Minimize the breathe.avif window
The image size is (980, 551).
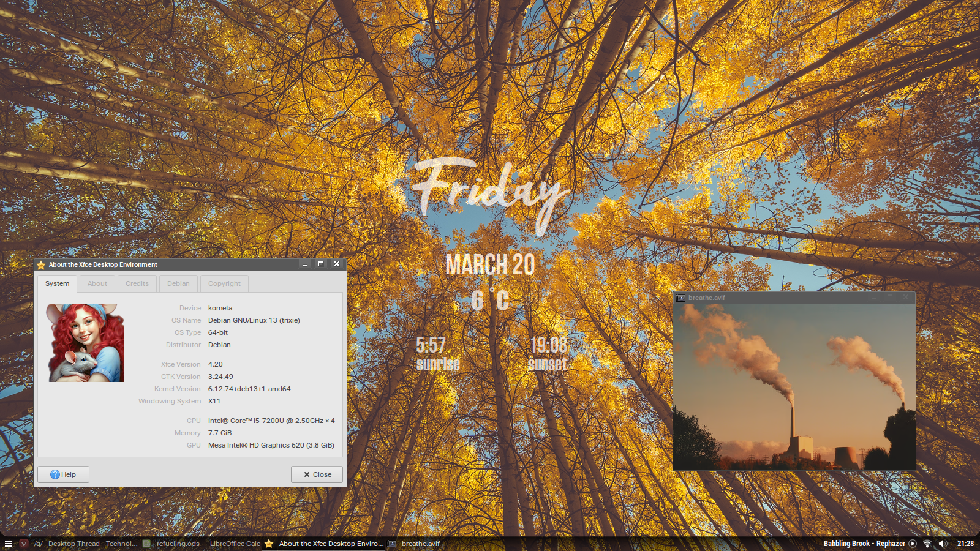[x=874, y=298]
